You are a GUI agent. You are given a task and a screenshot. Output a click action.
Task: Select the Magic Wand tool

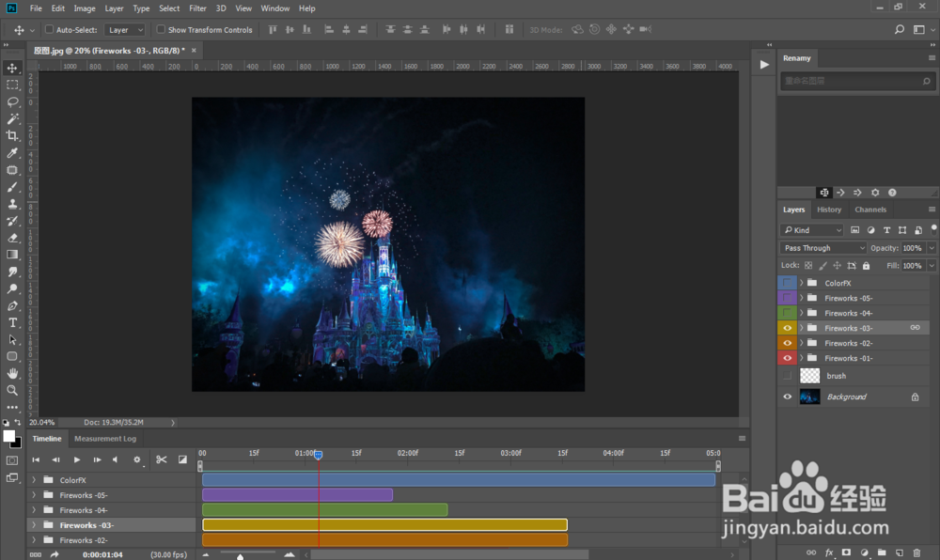click(x=12, y=119)
